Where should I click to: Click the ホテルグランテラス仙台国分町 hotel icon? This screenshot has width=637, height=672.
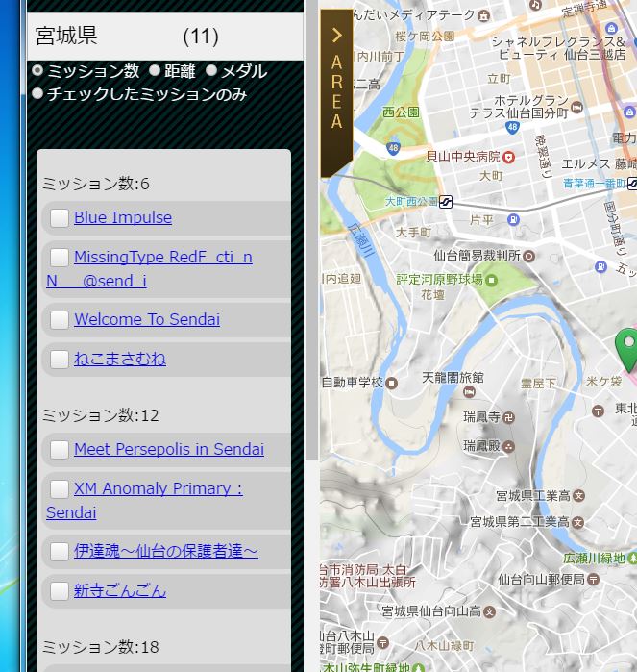pos(577,107)
